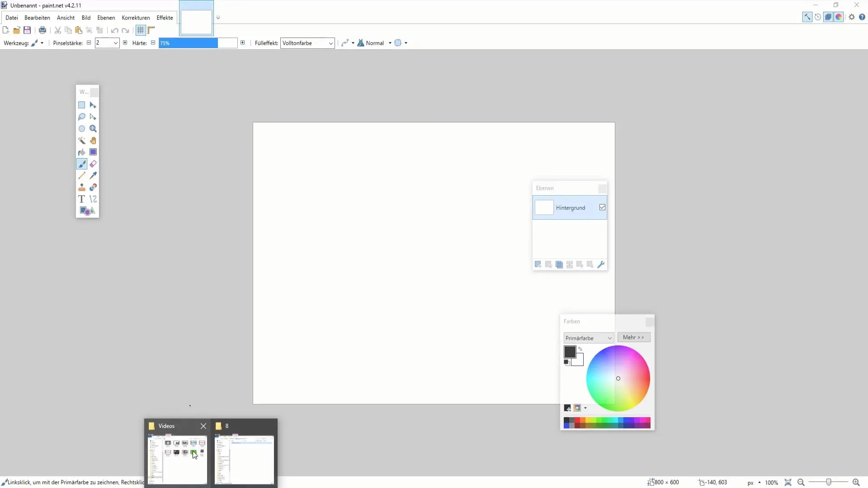Open Ansicht menu
This screenshot has width=868, height=488.
(x=66, y=17)
